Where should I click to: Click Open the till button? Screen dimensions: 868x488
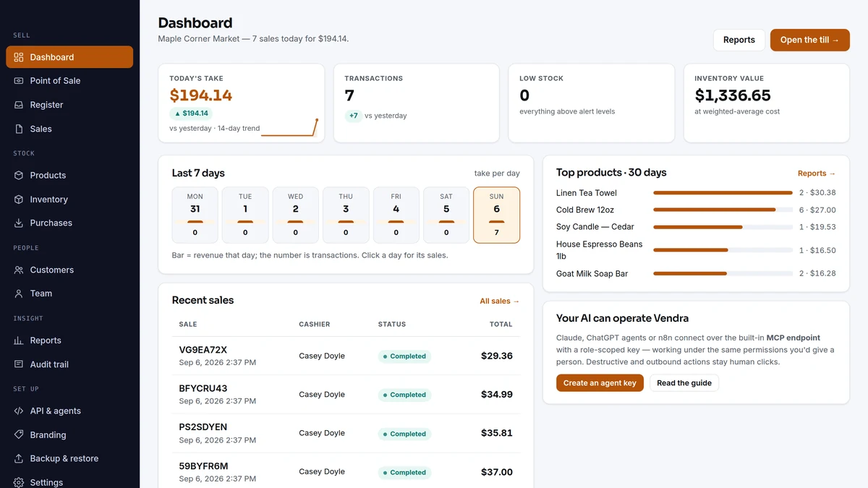[809, 40]
